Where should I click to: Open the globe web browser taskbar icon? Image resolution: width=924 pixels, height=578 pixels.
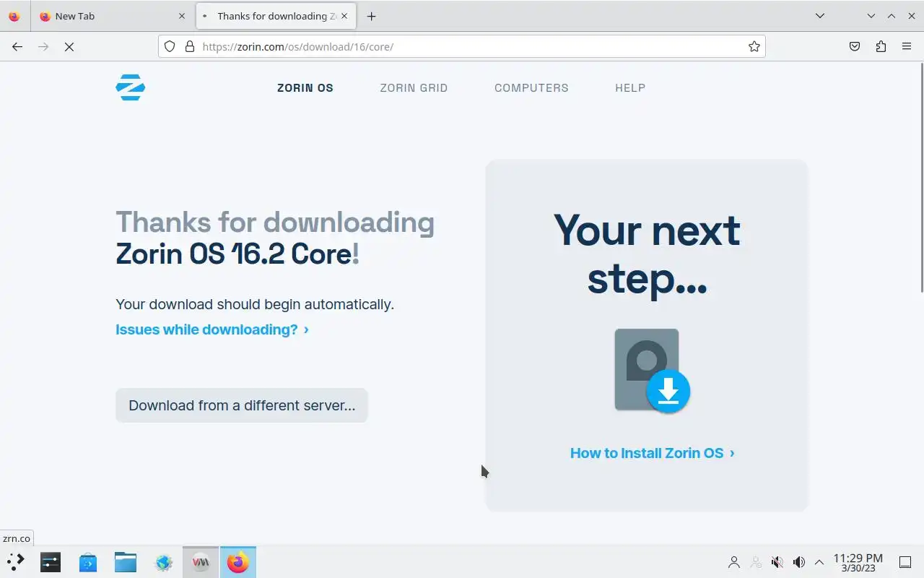tap(163, 561)
